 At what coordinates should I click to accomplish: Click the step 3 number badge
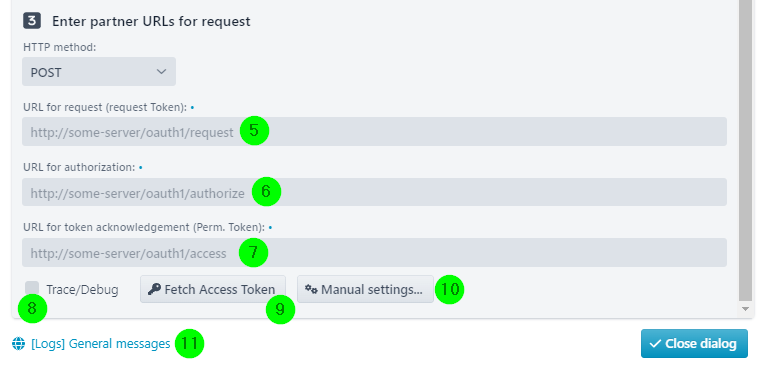[32, 21]
